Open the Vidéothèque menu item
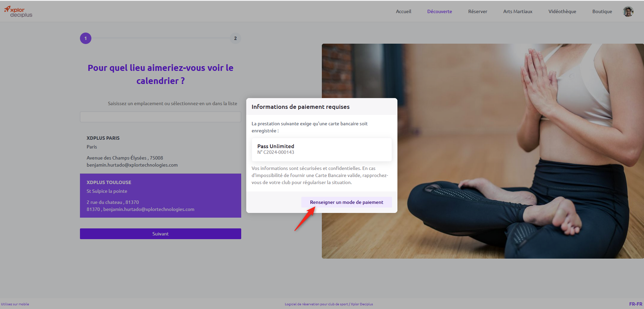 coord(562,11)
